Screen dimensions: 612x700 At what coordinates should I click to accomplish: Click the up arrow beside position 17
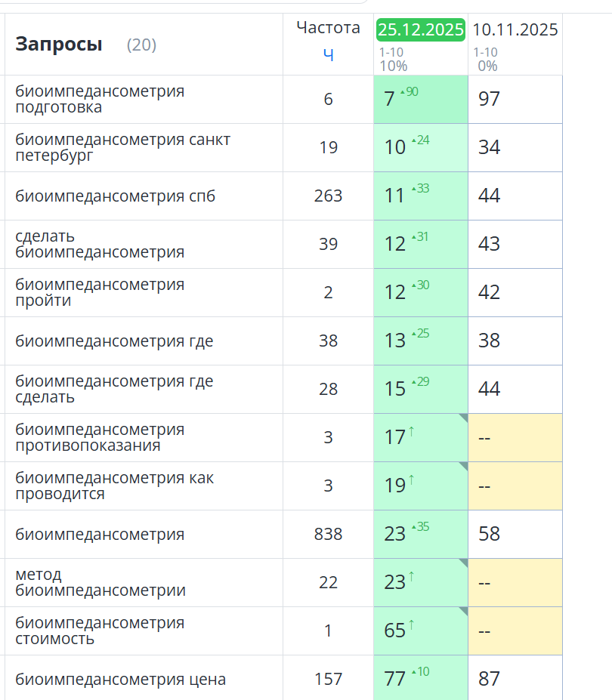point(412,431)
